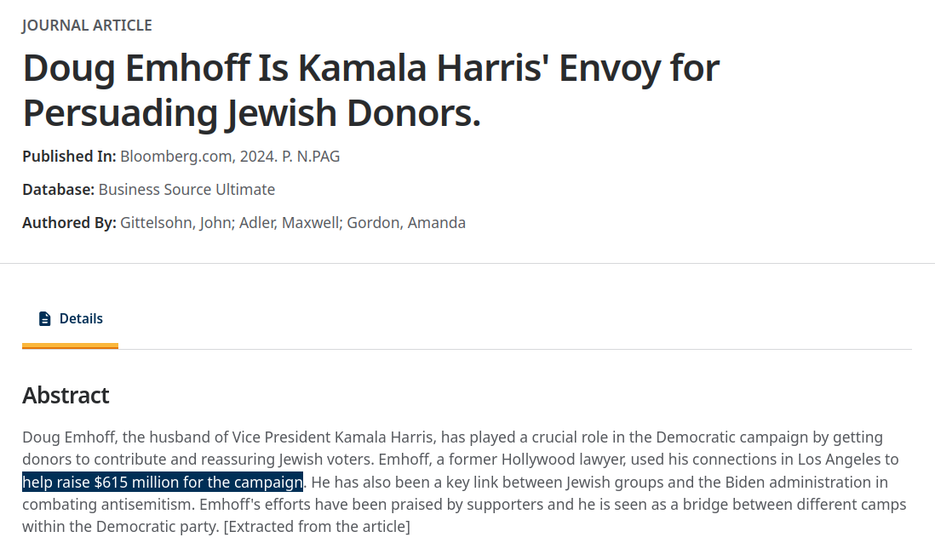Click the highlighted text about $615 million
Viewport: 935px width, 560px height.
(163, 482)
